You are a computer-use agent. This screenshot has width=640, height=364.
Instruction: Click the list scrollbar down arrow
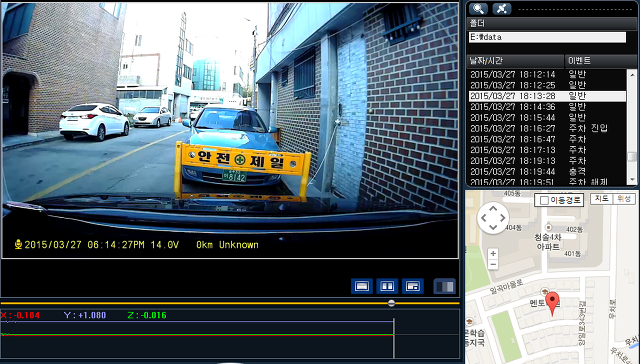coord(632,180)
